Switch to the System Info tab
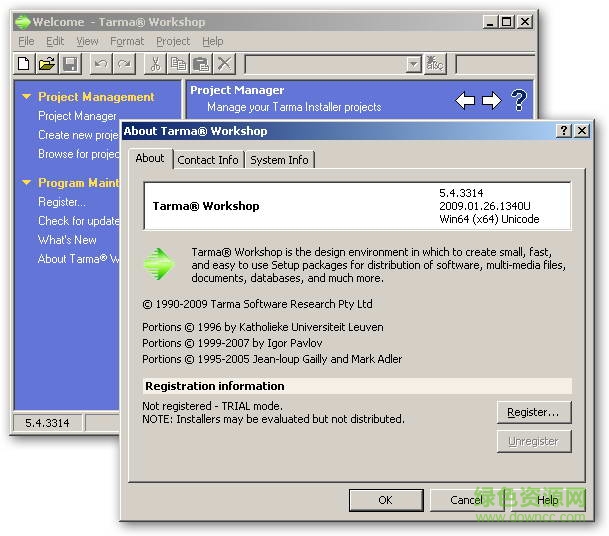This screenshot has width=609, height=536. (x=279, y=160)
